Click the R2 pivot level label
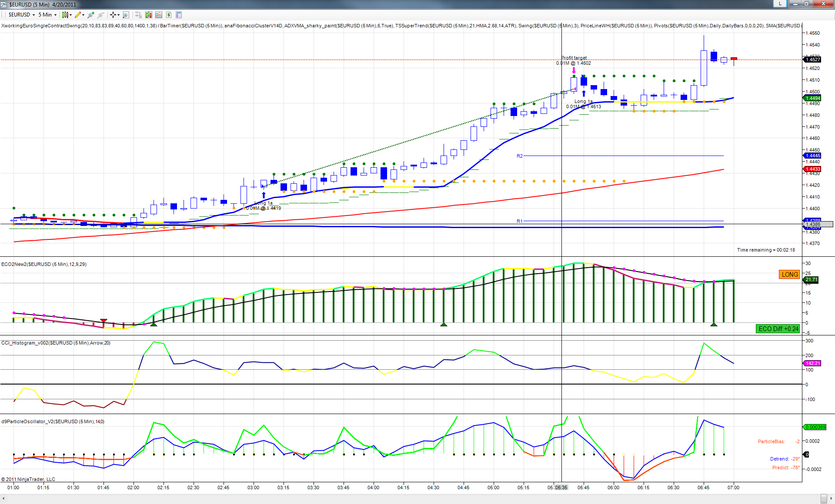This screenshot has height=504, width=835. click(x=520, y=156)
